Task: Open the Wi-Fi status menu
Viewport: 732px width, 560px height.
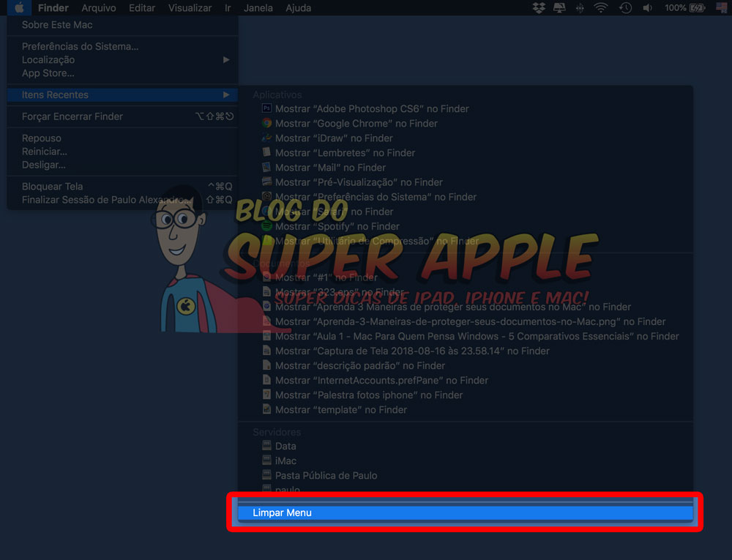Action: click(x=601, y=8)
